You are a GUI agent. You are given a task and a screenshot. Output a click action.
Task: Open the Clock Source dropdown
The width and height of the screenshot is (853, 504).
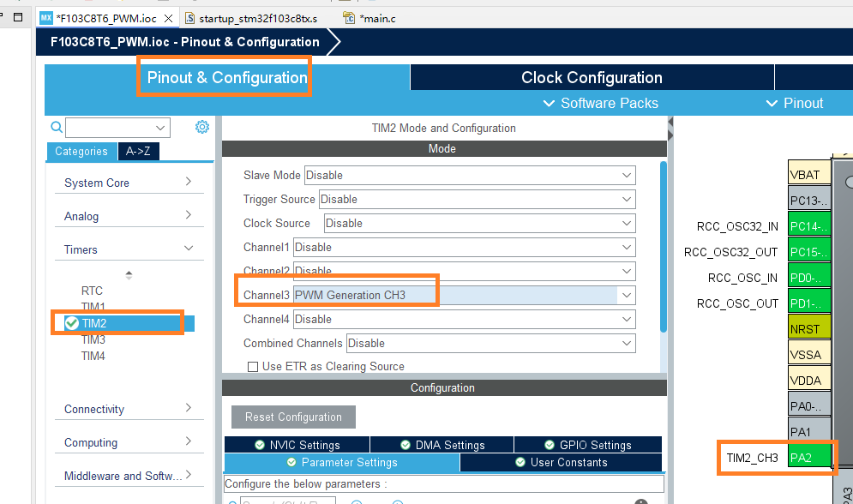(480, 223)
